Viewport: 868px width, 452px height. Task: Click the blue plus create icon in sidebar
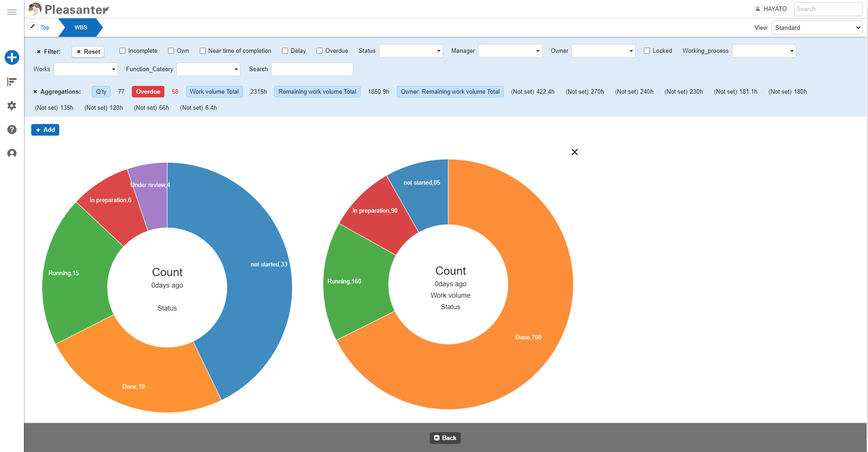(12, 57)
